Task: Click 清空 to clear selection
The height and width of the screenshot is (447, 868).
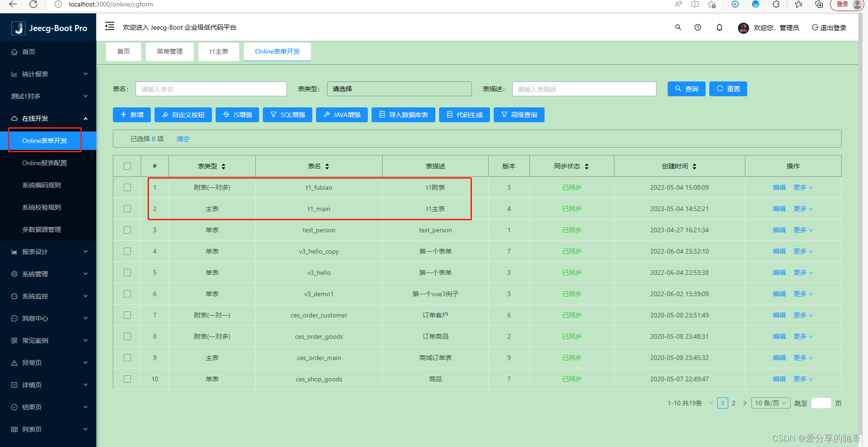Action: [x=183, y=139]
